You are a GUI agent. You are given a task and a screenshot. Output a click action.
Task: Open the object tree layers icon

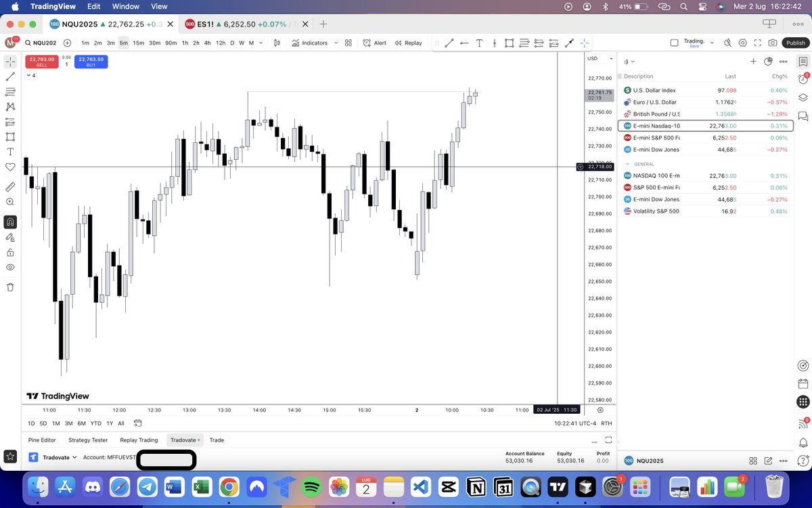click(803, 97)
